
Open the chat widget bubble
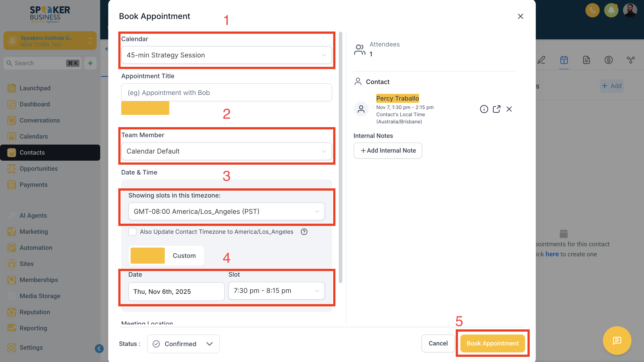click(x=617, y=340)
